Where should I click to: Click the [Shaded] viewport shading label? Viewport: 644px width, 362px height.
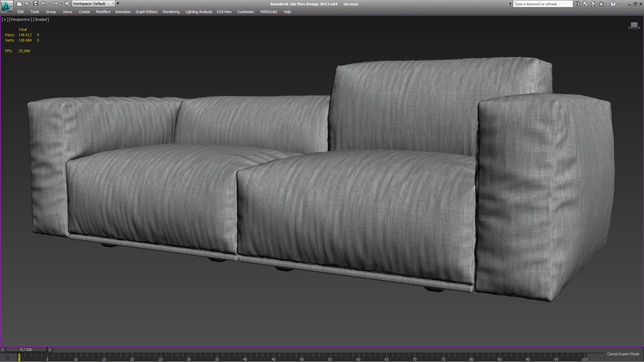click(x=41, y=19)
